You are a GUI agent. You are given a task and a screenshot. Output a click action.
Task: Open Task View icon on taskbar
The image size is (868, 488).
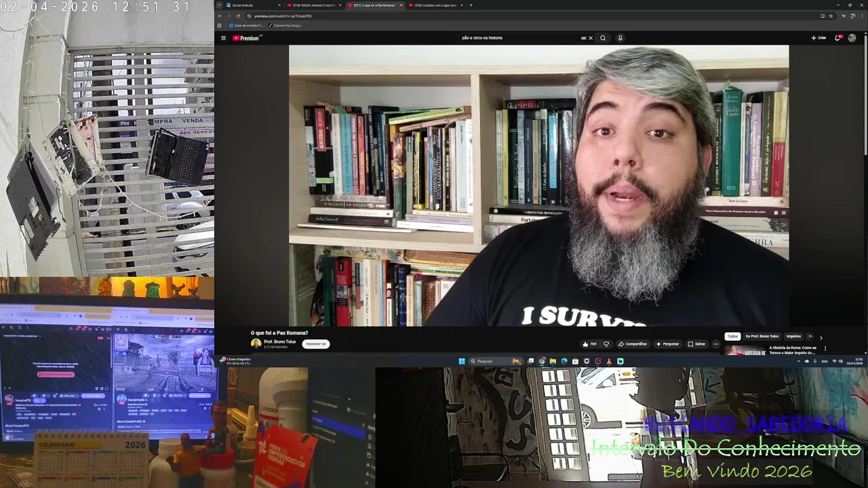point(531,361)
